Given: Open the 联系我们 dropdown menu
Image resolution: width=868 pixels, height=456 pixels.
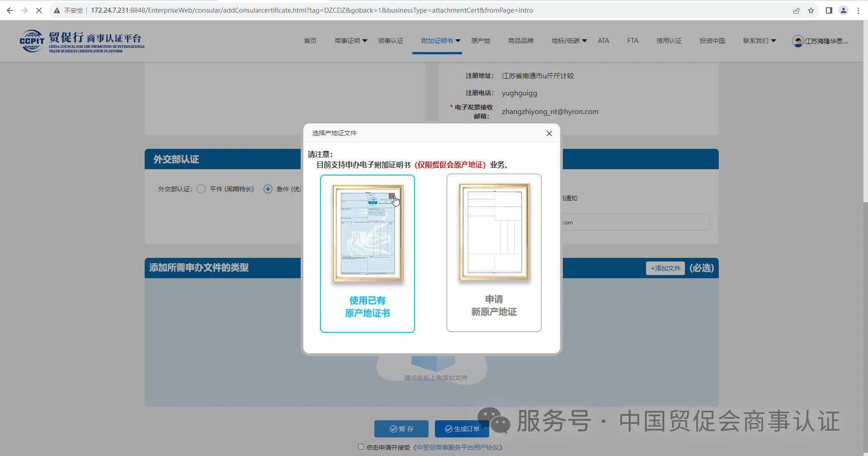Looking at the screenshot, I should click(x=759, y=41).
